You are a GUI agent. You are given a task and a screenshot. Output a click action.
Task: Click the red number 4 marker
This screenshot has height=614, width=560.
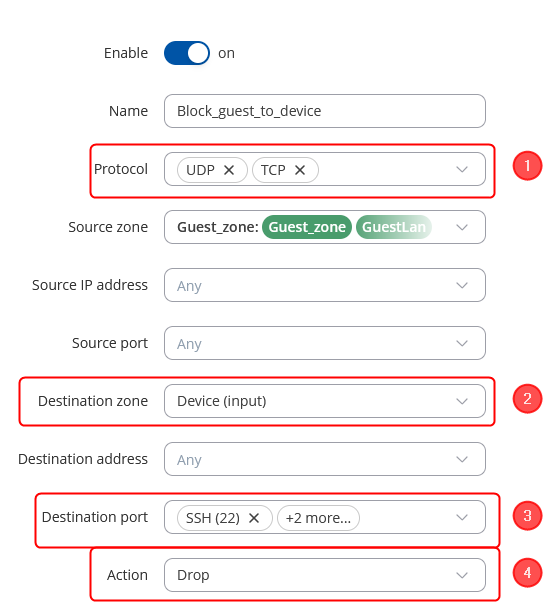pyautogui.click(x=527, y=572)
